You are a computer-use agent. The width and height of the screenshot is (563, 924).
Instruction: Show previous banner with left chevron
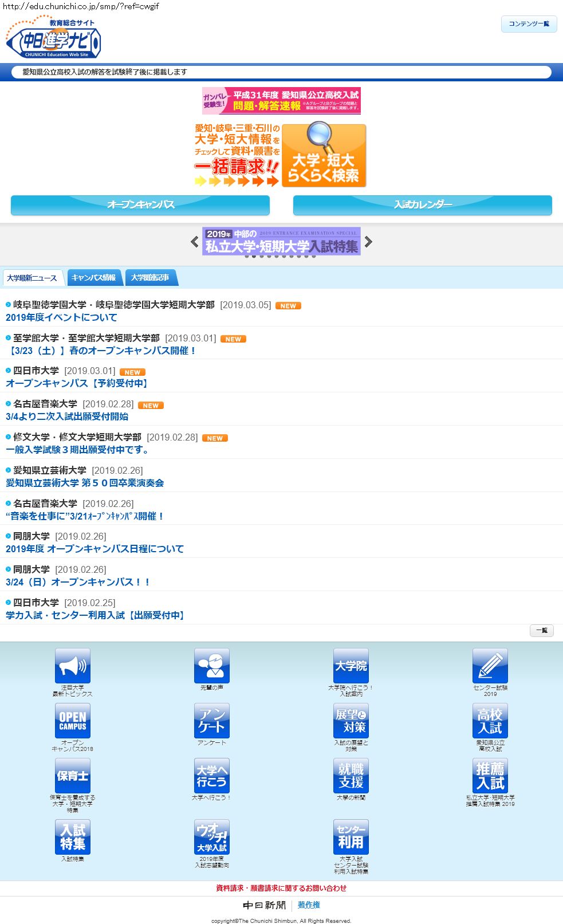195,242
